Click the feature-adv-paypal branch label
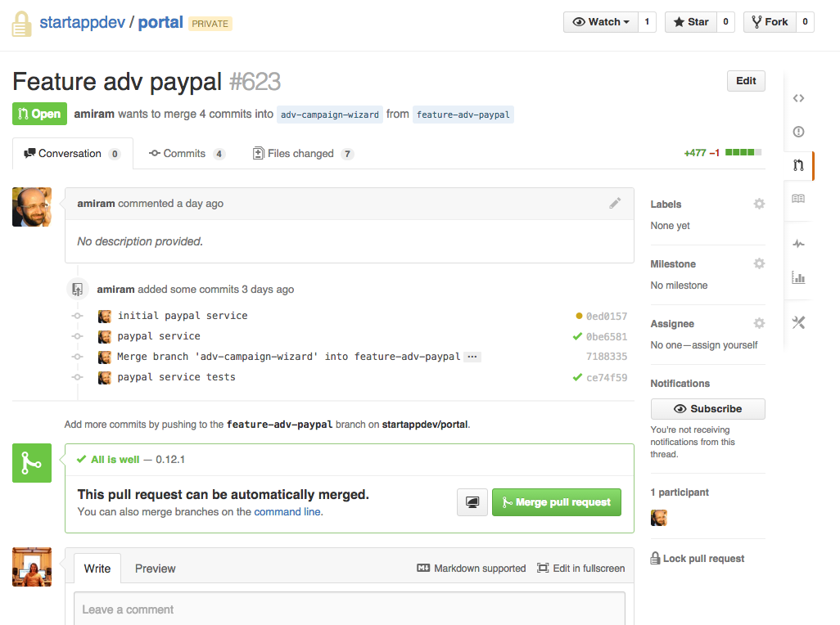 click(463, 115)
